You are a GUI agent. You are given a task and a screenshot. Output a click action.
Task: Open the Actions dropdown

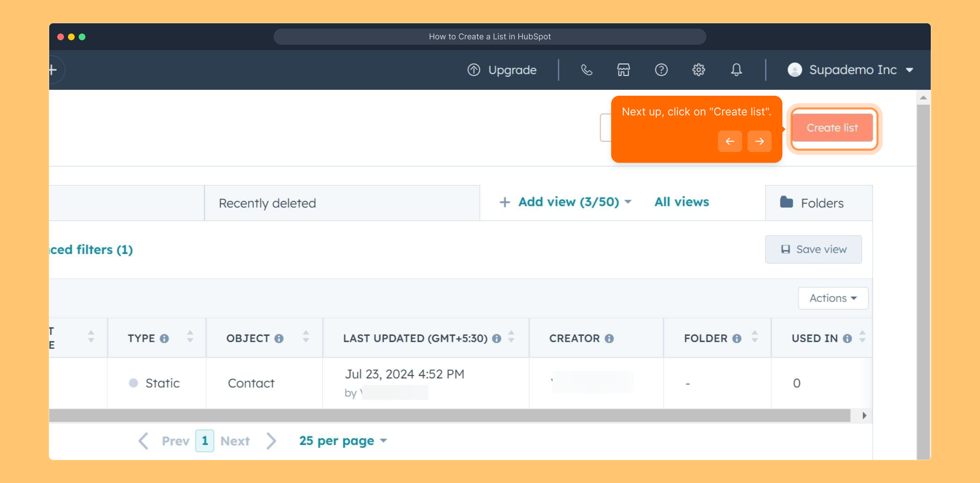click(x=833, y=298)
